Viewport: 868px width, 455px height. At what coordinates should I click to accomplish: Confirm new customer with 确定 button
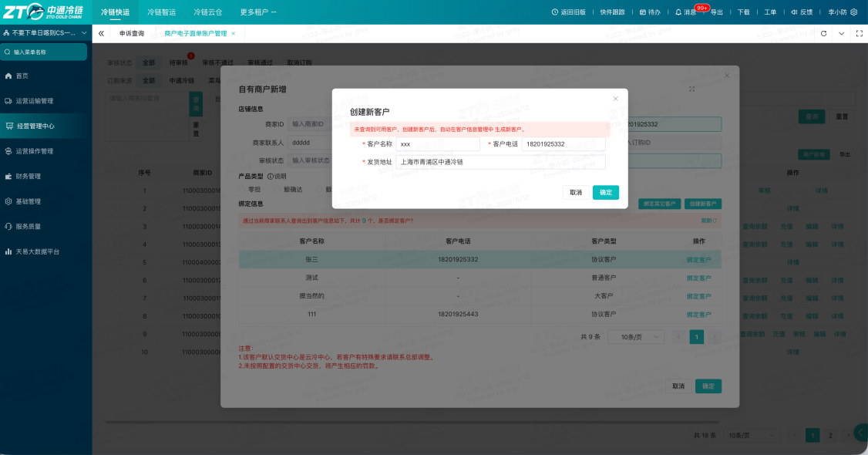[x=606, y=192]
